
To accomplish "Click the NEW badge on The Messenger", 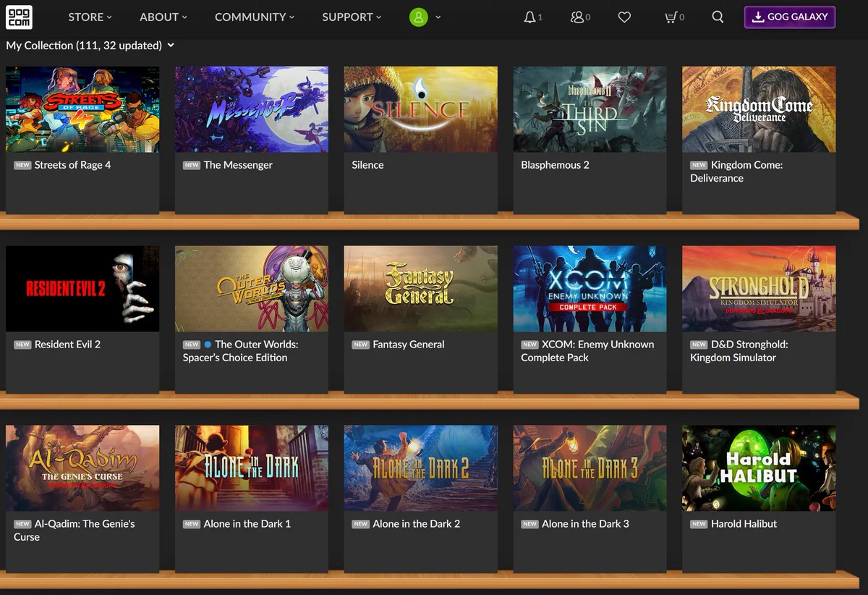I will (192, 165).
